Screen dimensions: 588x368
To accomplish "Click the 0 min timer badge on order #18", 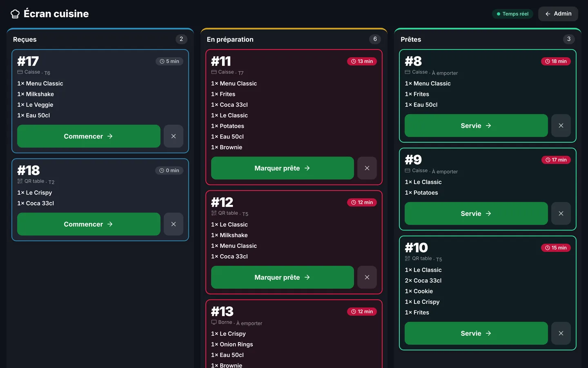I will click(x=169, y=171).
